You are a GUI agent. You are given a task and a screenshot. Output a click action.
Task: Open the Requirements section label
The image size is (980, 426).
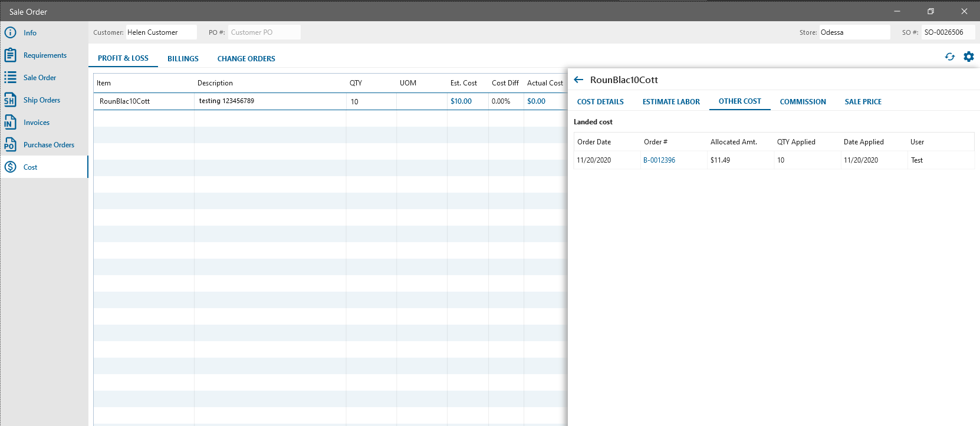(x=45, y=55)
